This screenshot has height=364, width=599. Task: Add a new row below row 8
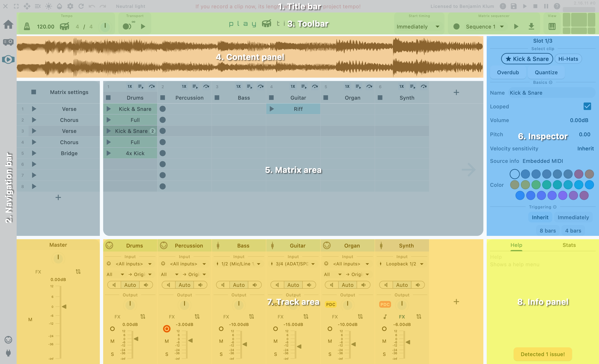(58, 197)
